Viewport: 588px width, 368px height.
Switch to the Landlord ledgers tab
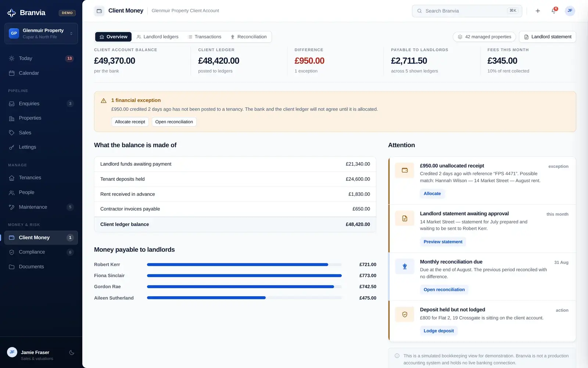157,37
